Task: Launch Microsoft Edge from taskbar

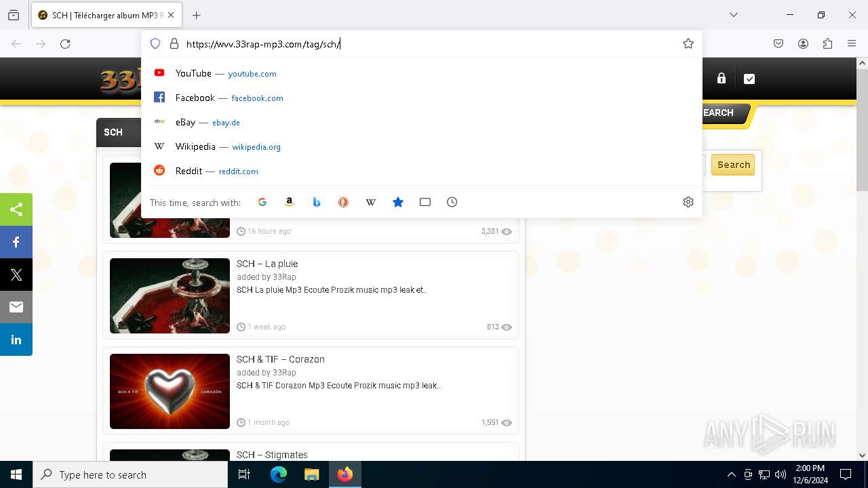Action: coord(279,474)
